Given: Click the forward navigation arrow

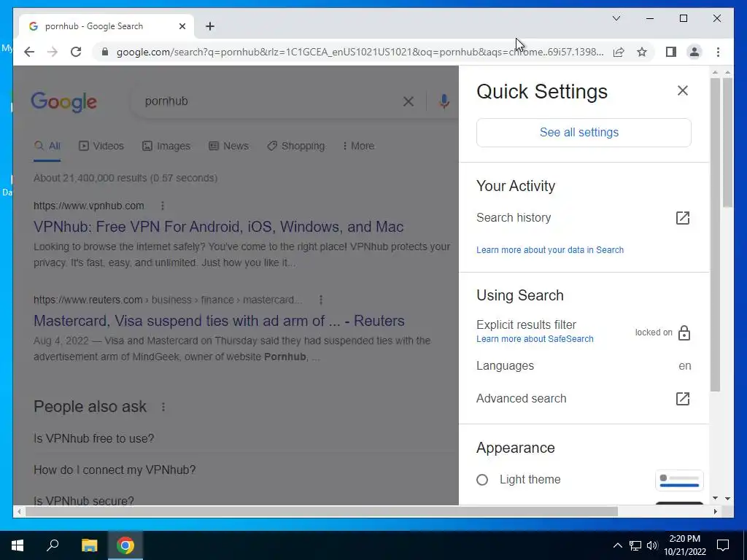Looking at the screenshot, I should (x=53, y=52).
